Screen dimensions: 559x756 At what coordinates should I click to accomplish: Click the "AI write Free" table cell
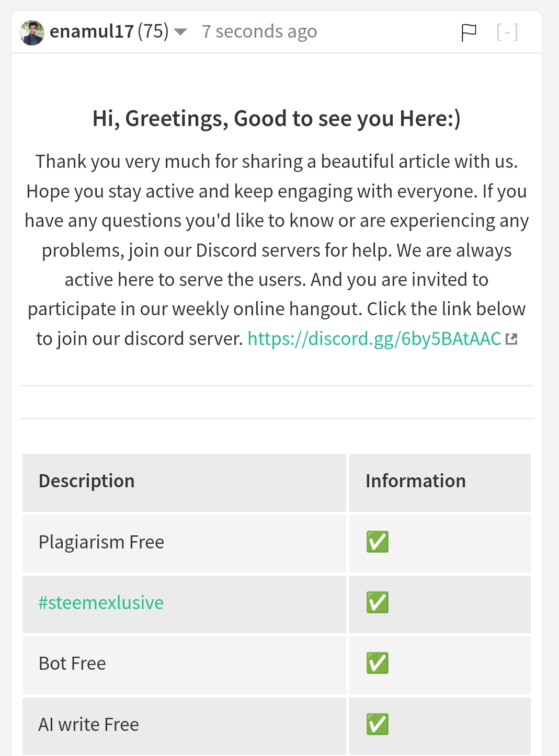[89, 725]
